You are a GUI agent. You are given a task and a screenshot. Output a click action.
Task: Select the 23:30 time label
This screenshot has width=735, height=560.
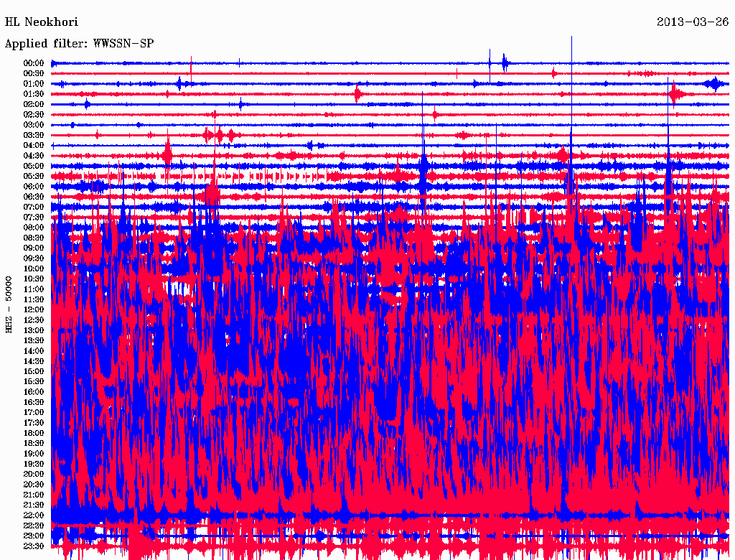pos(34,546)
